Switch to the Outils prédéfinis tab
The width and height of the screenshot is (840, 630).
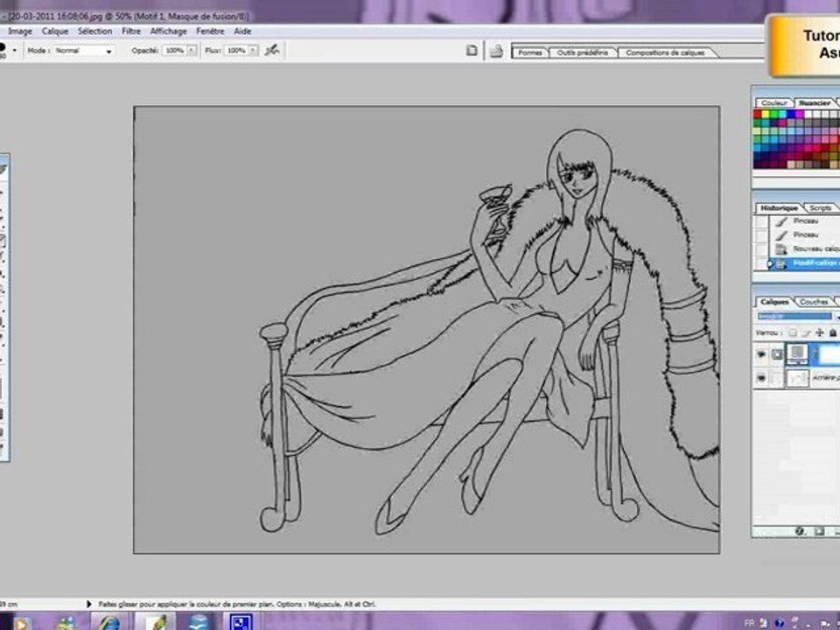583,52
